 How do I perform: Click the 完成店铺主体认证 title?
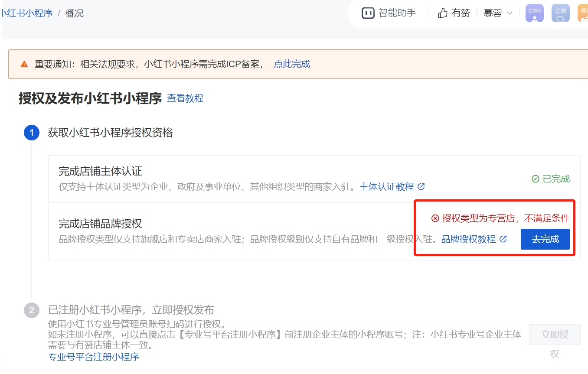coord(100,171)
